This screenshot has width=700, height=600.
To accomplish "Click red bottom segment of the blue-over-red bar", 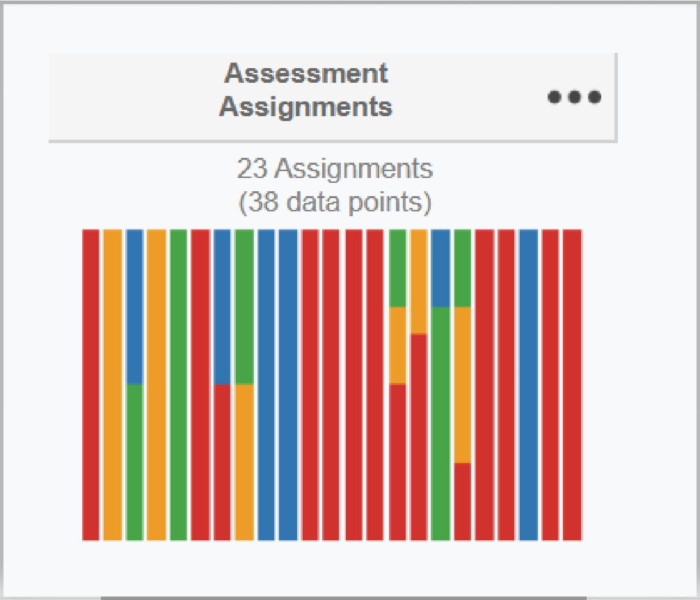I will point(222,462).
